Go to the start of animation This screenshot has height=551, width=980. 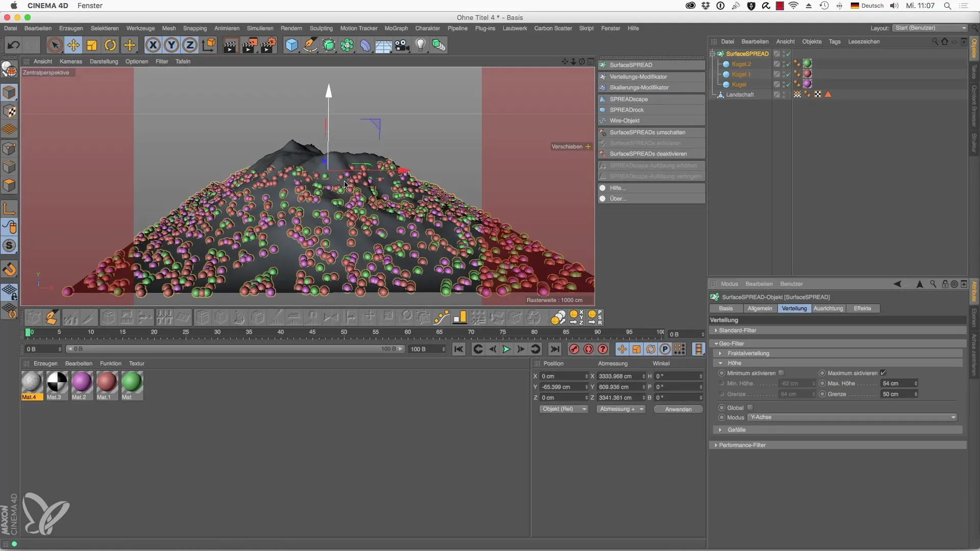click(x=459, y=349)
